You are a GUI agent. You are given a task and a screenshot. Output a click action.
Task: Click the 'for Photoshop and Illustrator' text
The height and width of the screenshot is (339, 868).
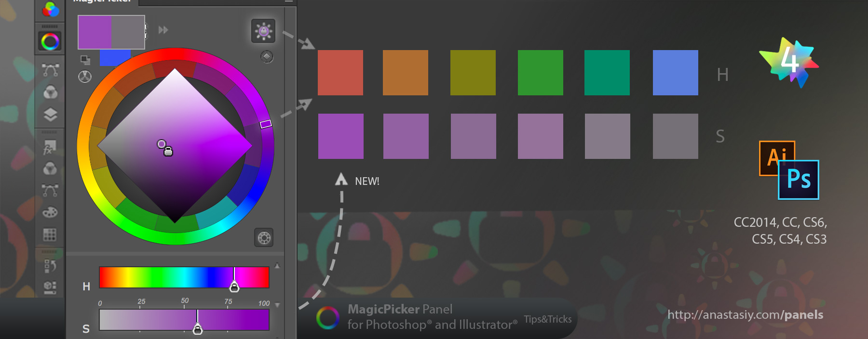pos(433,325)
